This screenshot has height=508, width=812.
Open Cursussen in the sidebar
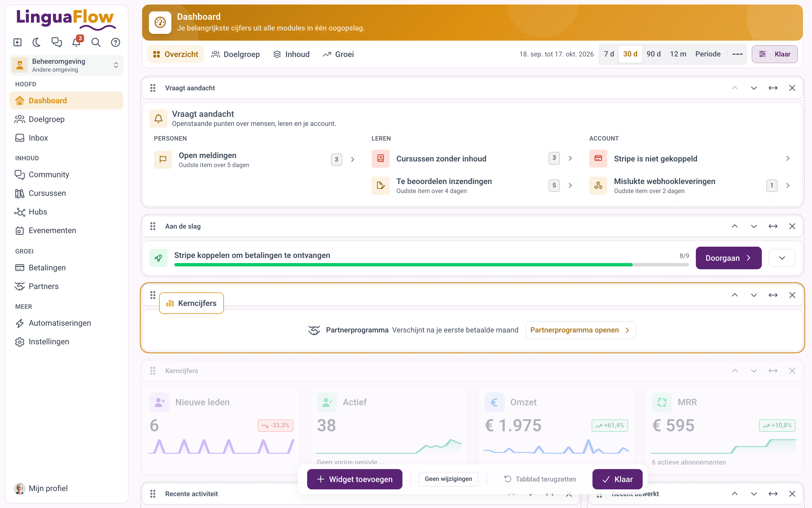tap(67, 193)
